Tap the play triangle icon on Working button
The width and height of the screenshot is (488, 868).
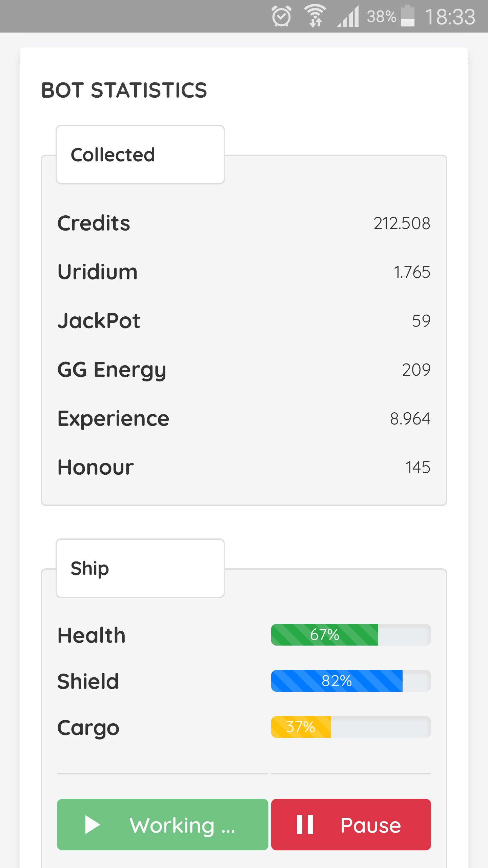tap(93, 824)
